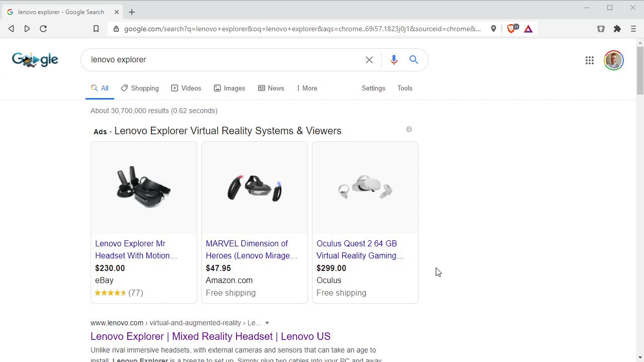The image size is (644, 362).
Task: Open the extensions puzzle piece icon
Action: click(617, 29)
